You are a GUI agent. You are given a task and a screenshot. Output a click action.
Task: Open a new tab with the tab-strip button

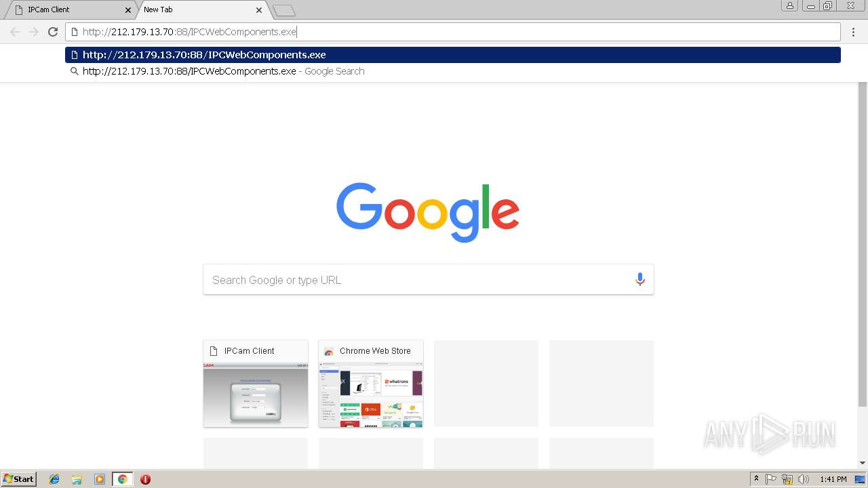[283, 10]
